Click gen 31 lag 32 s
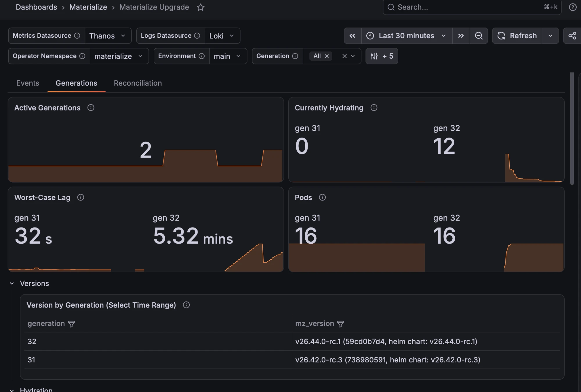 coord(33,236)
